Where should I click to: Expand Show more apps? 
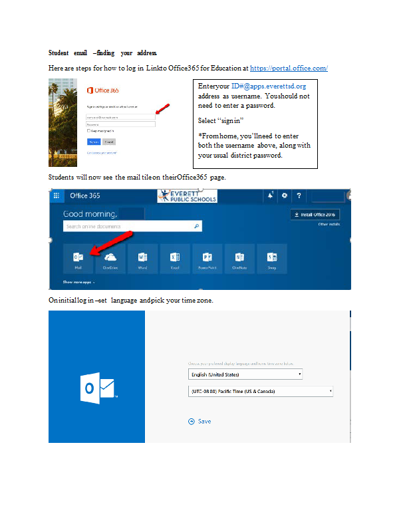click(x=78, y=282)
